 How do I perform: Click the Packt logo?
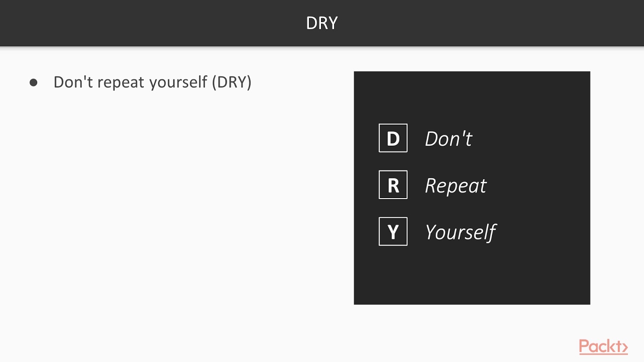pyautogui.click(x=603, y=346)
